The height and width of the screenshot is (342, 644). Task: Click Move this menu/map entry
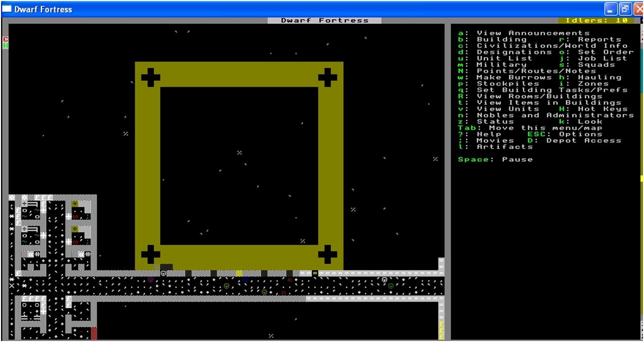(530, 128)
